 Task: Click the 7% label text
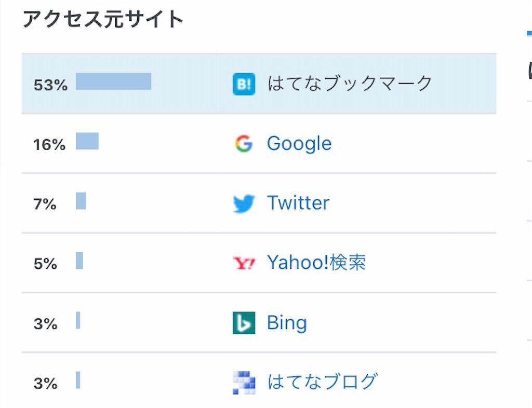[x=45, y=205]
